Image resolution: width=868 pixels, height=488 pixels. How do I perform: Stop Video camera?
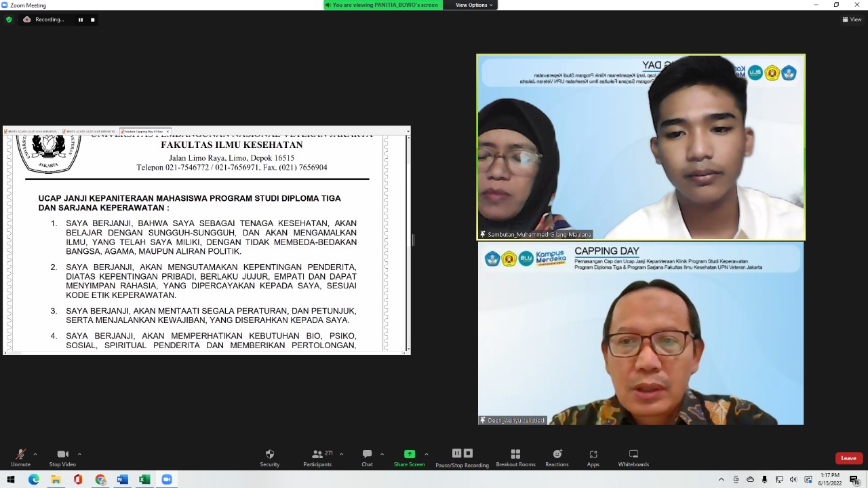point(62,458)
